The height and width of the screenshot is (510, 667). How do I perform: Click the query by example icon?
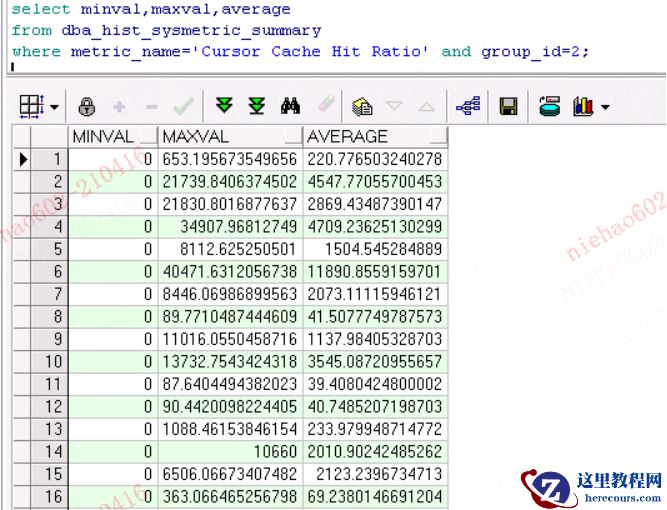tap(362, 106)
